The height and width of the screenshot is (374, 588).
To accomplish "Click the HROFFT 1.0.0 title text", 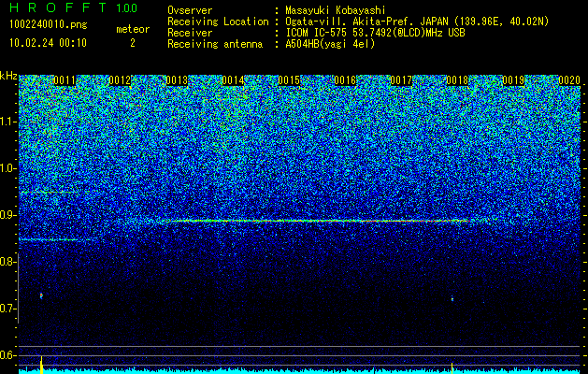I will pyautogui.click(x=74, y=7).
